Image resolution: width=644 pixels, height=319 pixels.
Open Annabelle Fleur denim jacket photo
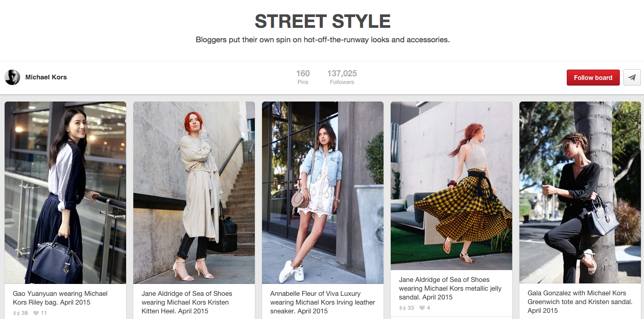point(323,193)
